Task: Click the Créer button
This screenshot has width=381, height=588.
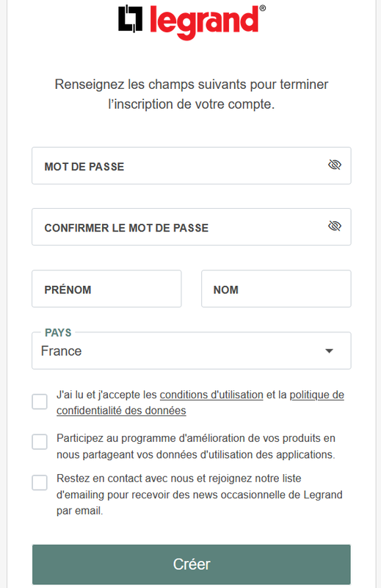Action: pos(192,564)
